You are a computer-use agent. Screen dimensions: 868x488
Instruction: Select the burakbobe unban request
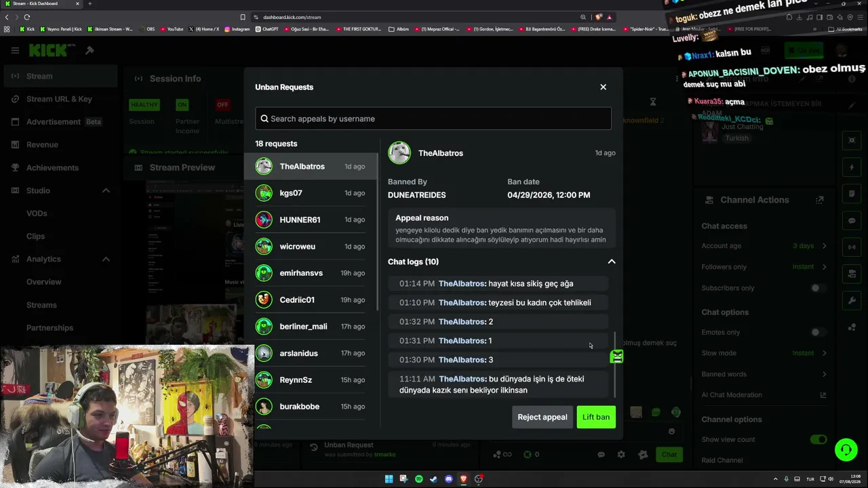pos(311,407)
